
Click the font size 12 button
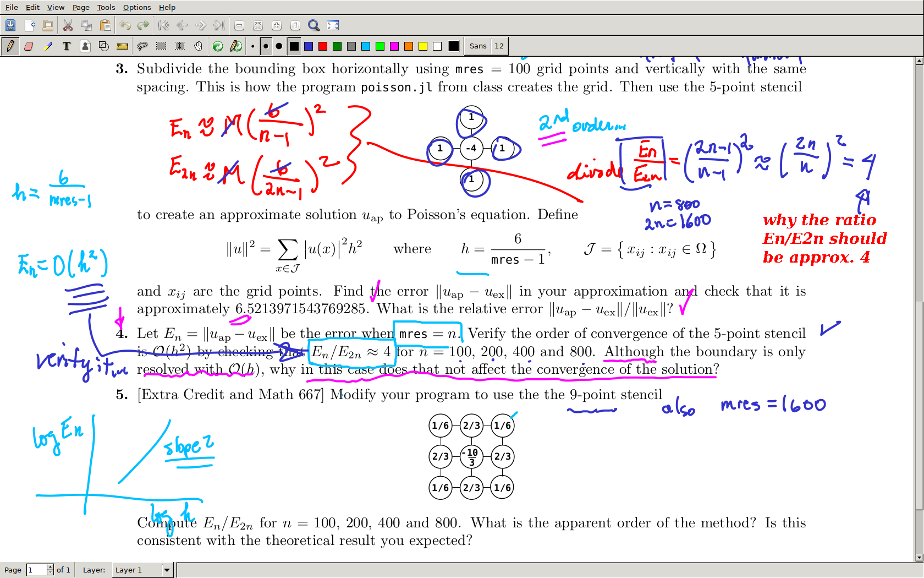499,46
